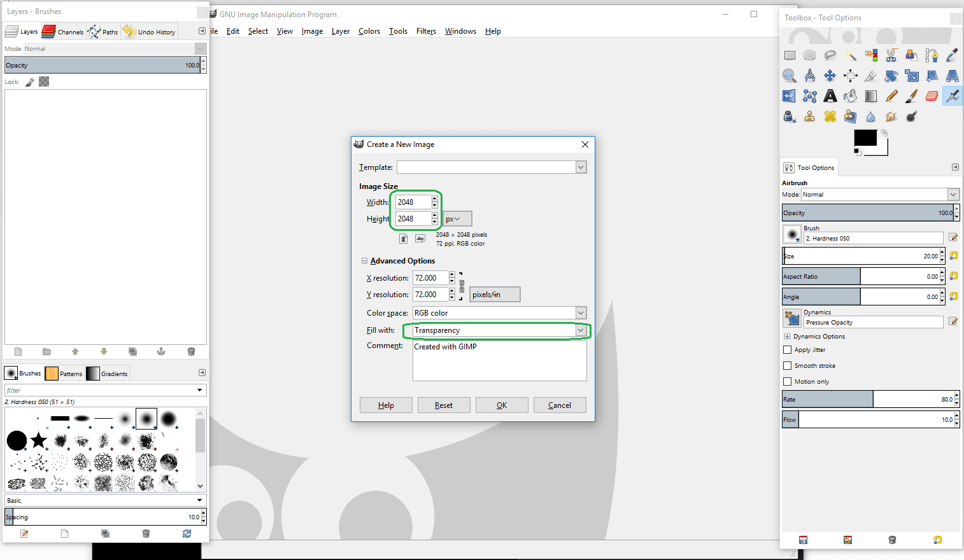Turn on Motion only checkbox
The image size is (964, 560).
[788, 381]
